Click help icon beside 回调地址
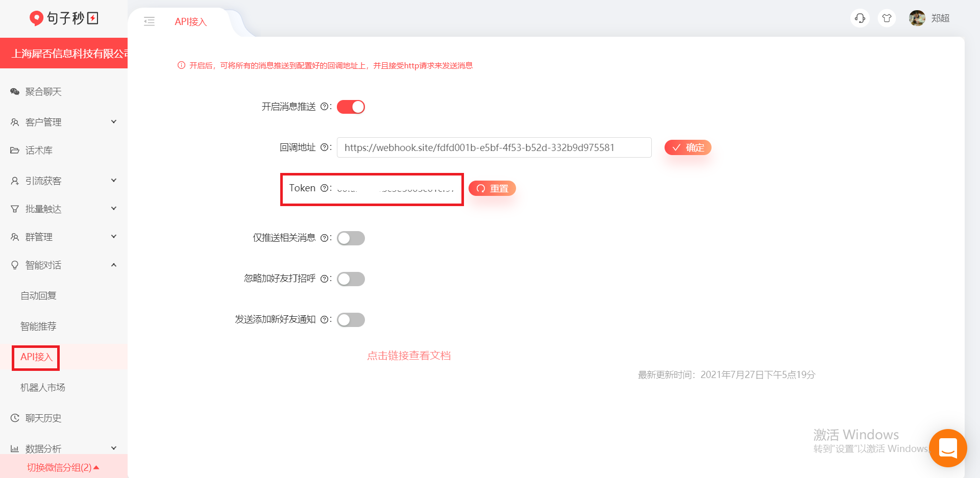 tap(324, 147)
